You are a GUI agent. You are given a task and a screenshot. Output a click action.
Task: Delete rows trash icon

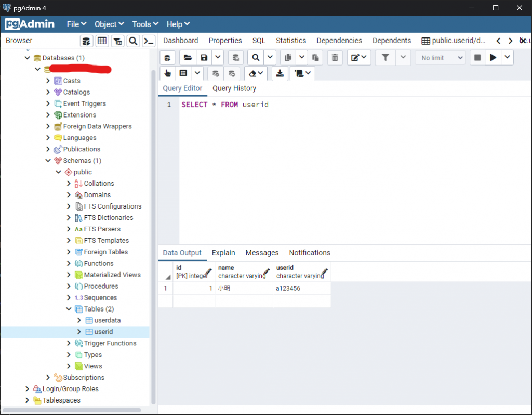(335, 58)
